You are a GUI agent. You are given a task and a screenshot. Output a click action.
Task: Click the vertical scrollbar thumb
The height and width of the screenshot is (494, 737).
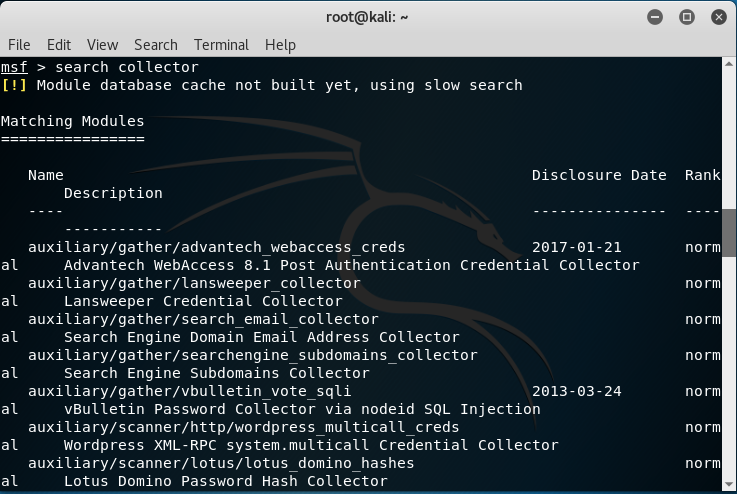click(729, 233)
